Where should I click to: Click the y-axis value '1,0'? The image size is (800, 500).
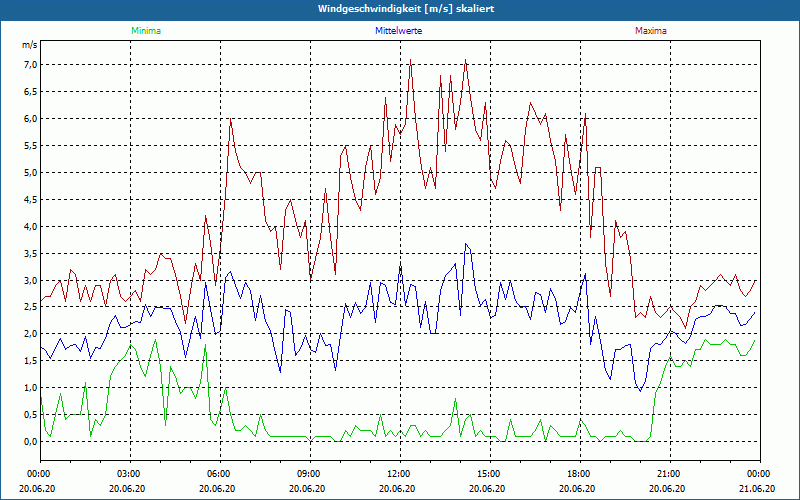click(x=30, y=388)
